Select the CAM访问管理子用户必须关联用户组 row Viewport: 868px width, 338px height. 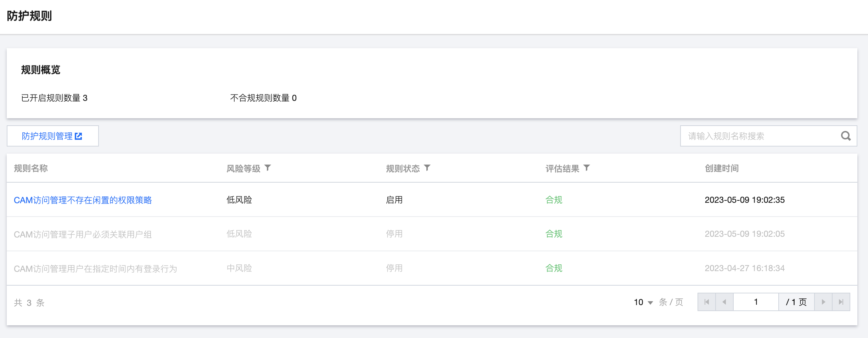point(83,234)
